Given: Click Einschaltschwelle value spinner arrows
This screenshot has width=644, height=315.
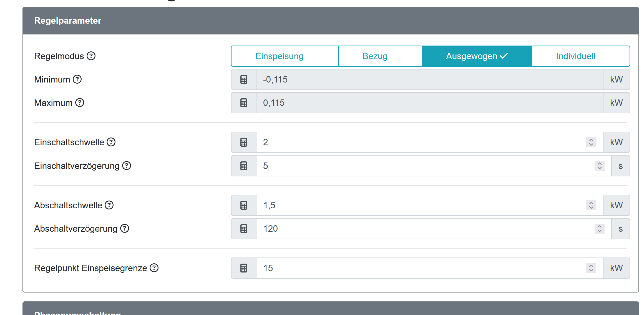Looking at the screenshot, I should 591,142.
